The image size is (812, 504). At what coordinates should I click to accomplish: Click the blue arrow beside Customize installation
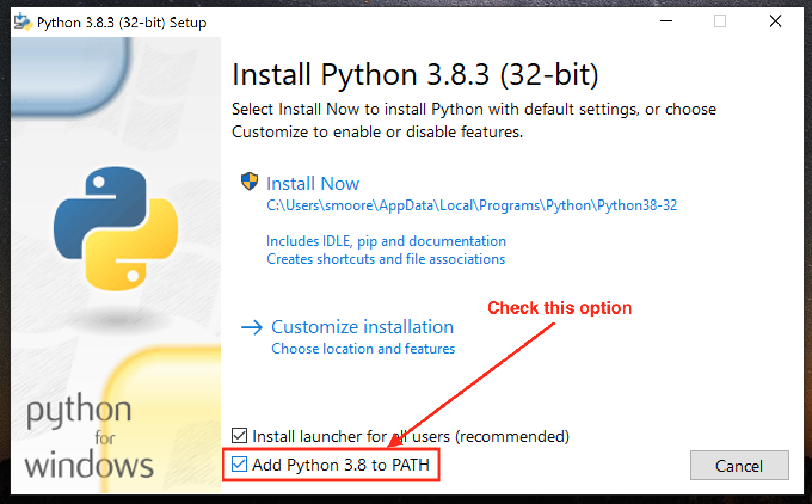[252, 327]
